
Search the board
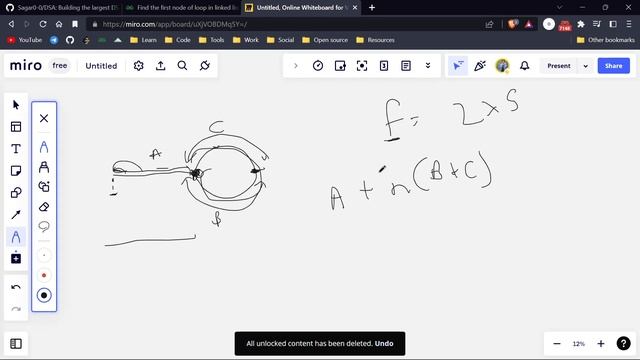click(x=182, y=66)
